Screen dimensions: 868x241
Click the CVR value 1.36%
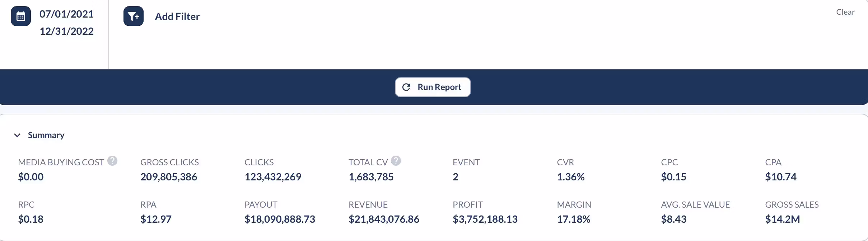tap(570, 177)
